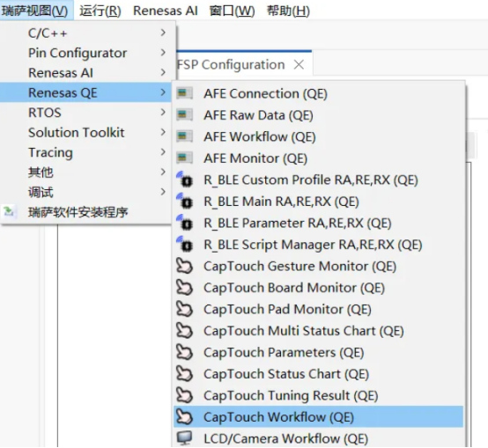Viewport: 488px width, 448px height.
Task: Select Solution Toolkit menu entry
Action: tap(85, 132)
